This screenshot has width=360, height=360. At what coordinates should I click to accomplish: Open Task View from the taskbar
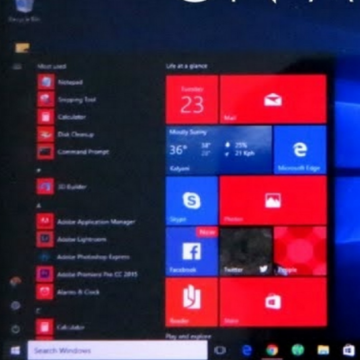click(x=220, y=350)
